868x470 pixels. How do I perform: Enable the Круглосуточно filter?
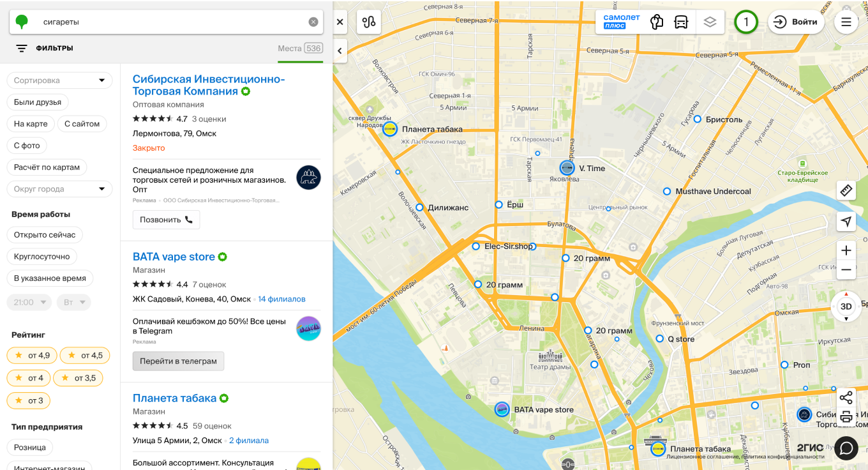pos(42,257)
